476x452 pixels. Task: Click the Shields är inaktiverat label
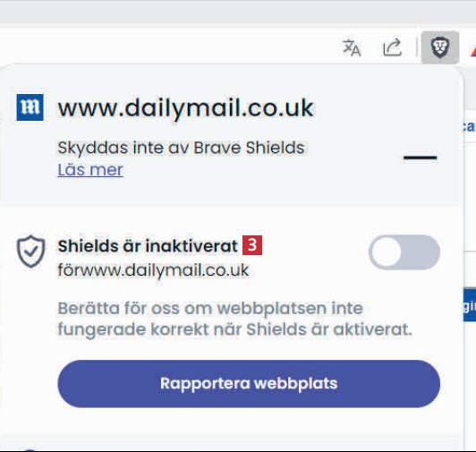pyautogui.click(x=148, y=246)
